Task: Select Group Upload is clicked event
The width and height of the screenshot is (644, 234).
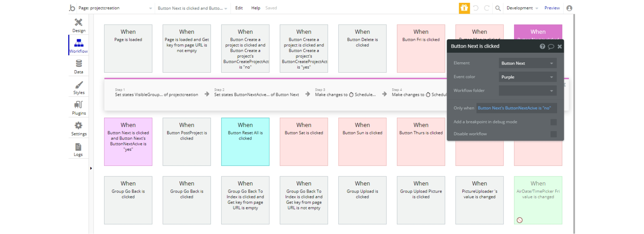Action: (x=362, y=200)
